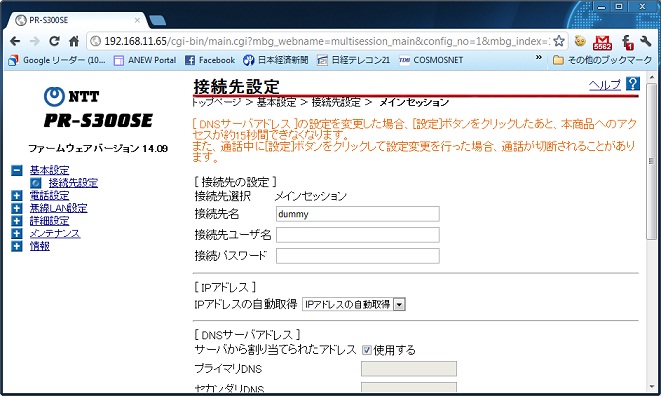Click the scrollbar up arrow
This screenshot has height=396, width=661.
click(x=652, y=78)
